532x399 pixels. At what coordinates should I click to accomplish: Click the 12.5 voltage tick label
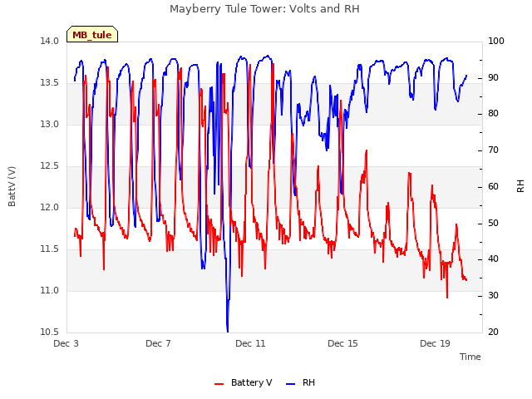(x=50, y=166)
